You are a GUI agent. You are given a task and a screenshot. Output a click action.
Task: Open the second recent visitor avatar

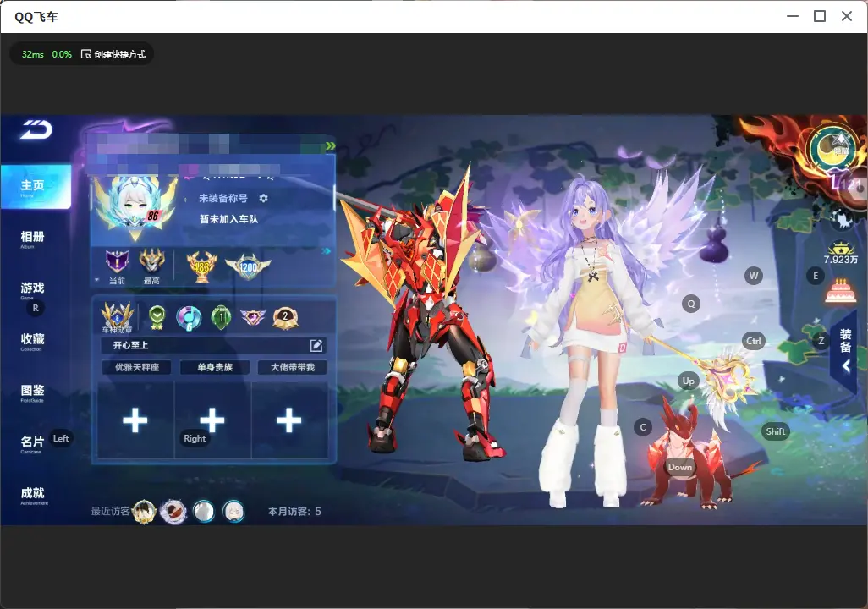(173, 512)
